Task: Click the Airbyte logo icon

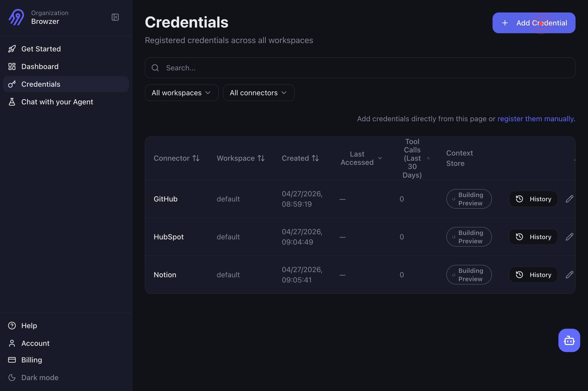Action: click(x=16, y=17)
